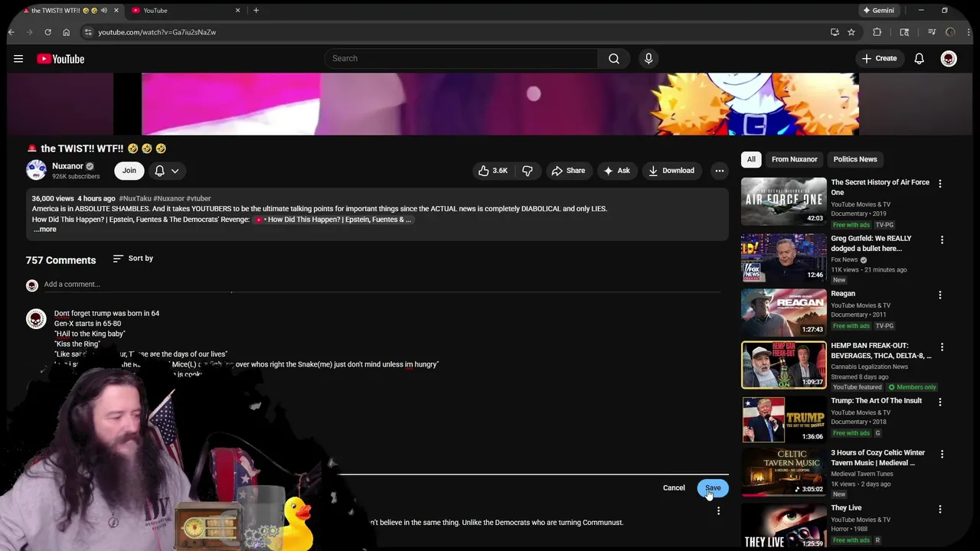This screenshot has width=980, height=551.
Task: Dislike the video with thumbs down
Action: [x=528, y=171]
